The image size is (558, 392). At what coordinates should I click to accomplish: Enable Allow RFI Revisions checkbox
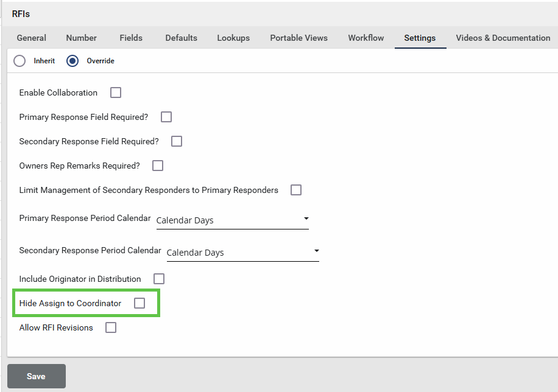(111, 327)
